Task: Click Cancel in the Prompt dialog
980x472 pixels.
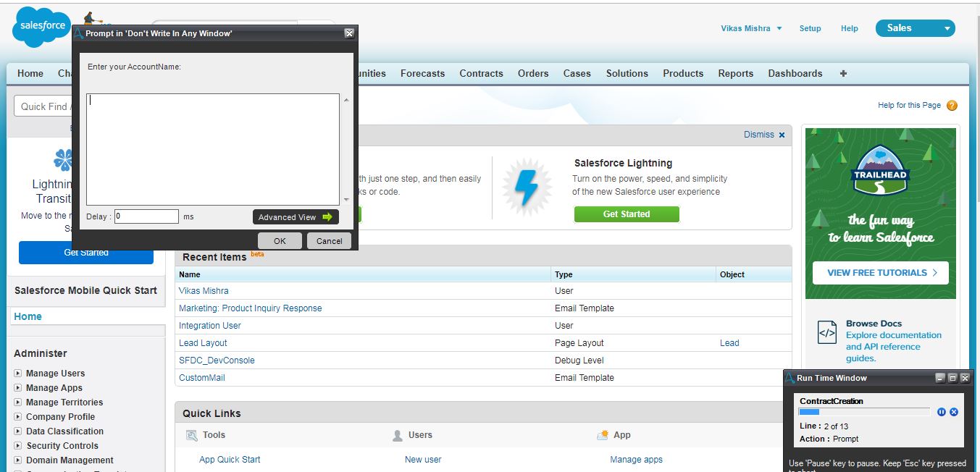Action: coord(329,241)
